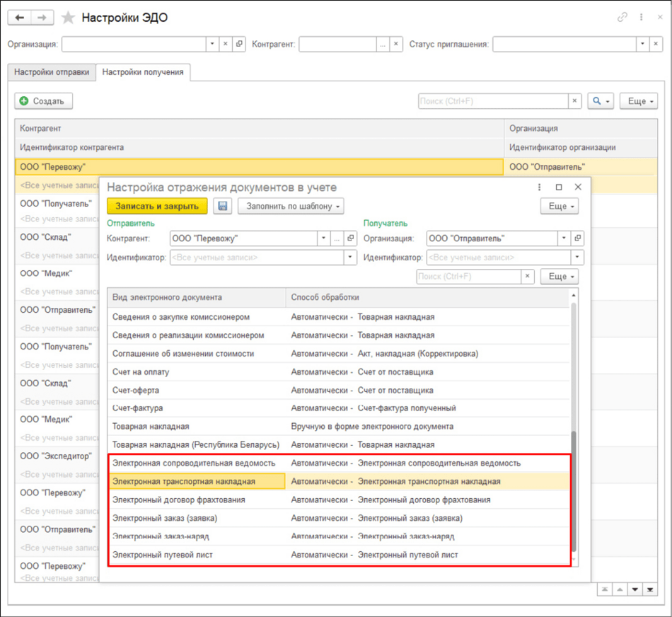Click the blue floppy disk save icon
This screenshot has height=617, width=672.
(x=222, y=206)
